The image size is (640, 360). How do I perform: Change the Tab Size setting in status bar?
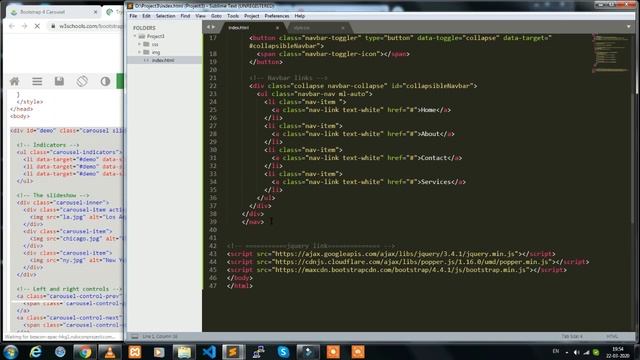point(572,336)
